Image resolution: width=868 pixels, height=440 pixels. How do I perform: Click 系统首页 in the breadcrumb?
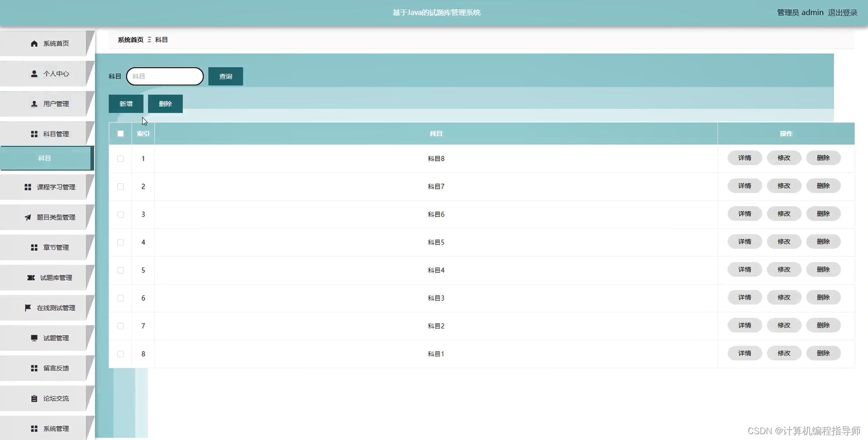(x=130, y=40)
